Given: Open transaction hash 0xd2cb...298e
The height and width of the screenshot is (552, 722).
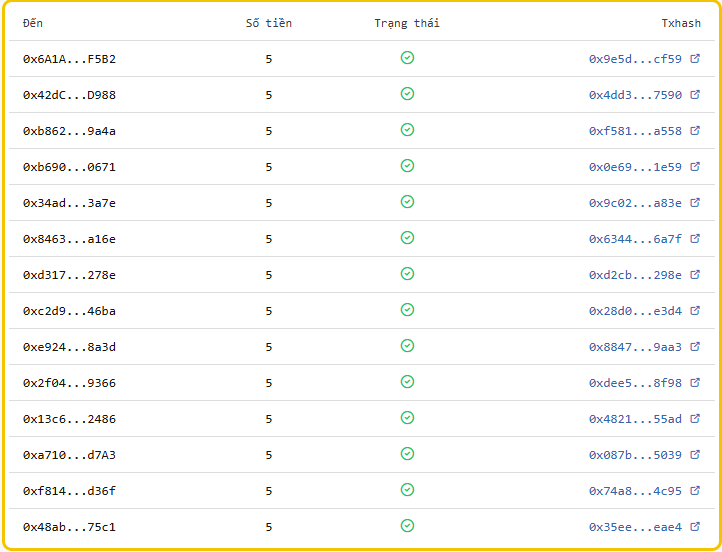Looking at the screenshot, I should (x=635, y=275).
